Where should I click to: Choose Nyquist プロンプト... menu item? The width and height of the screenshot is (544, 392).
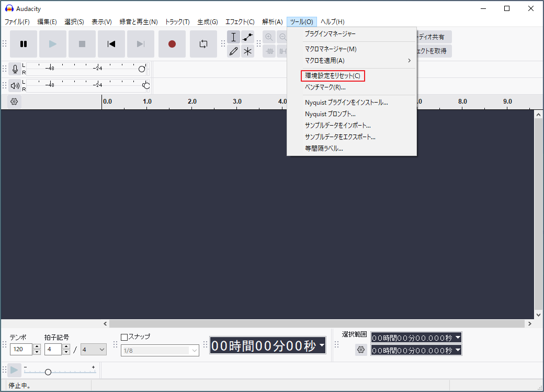(352, 114)
